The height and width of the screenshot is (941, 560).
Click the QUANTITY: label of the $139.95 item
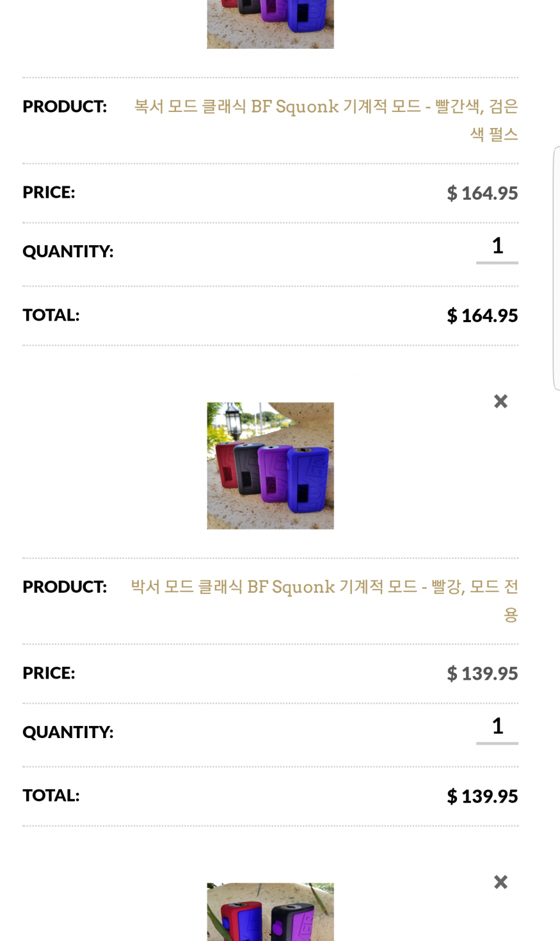click(68, 732)
